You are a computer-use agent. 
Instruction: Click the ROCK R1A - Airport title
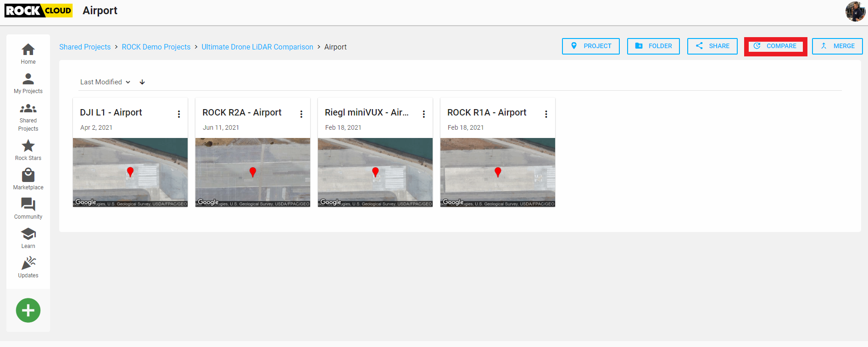click(487, 112)
